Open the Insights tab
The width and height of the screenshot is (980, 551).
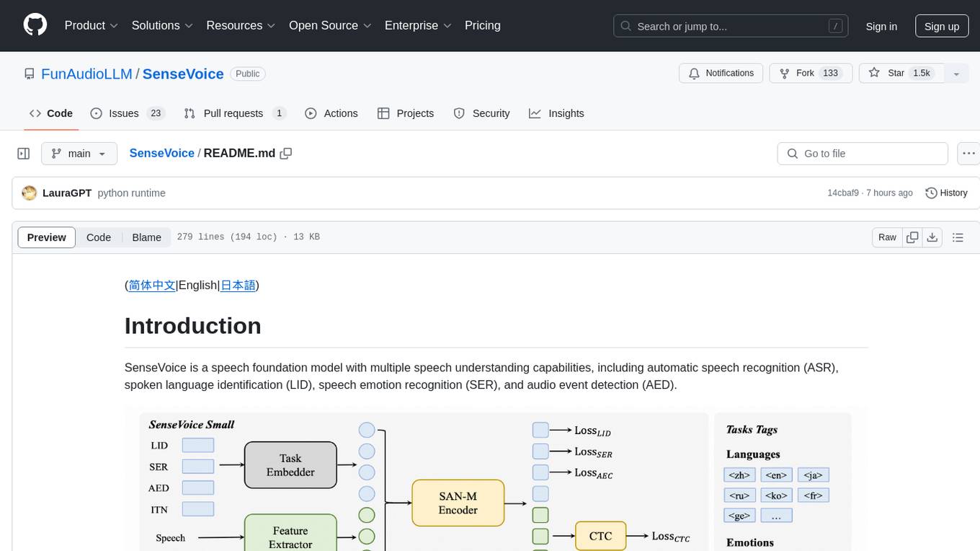point(556,113)
